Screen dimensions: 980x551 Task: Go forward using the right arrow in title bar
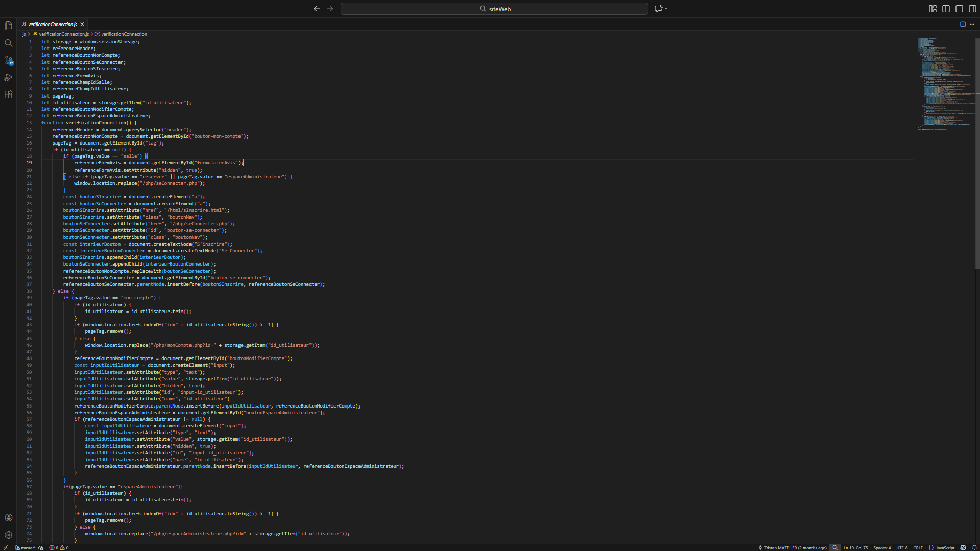(x=330, y=9)
